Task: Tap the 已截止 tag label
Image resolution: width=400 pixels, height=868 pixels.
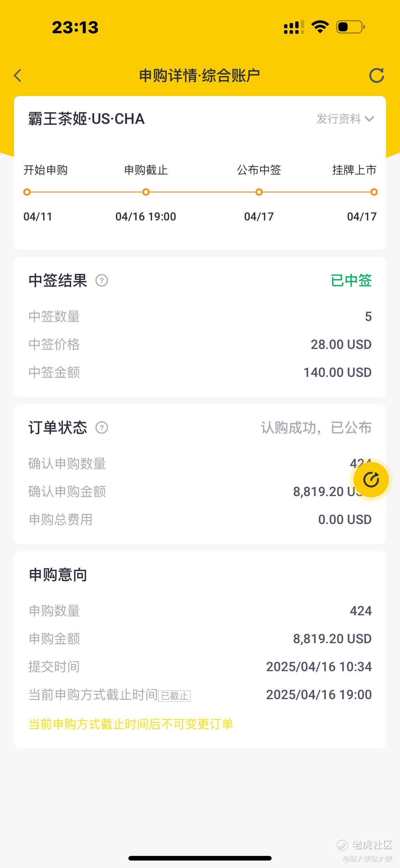Action: (174, 696)
